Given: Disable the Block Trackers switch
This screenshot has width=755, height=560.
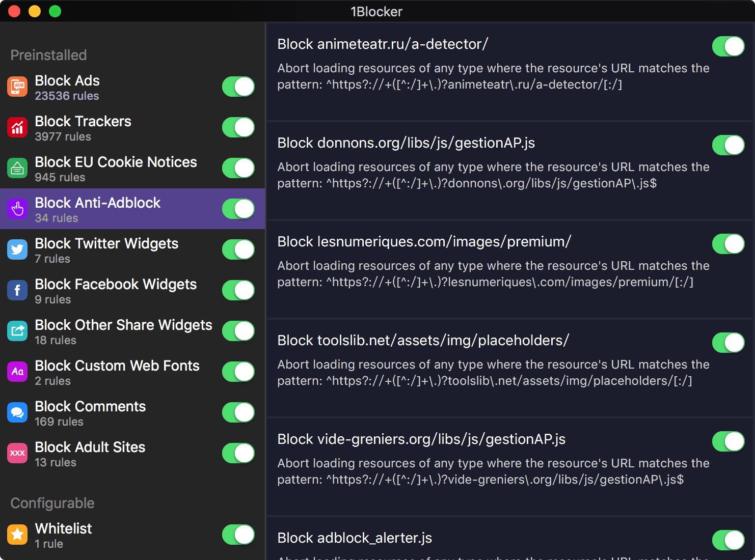Looking at the screenshot, I should [238, 127].
